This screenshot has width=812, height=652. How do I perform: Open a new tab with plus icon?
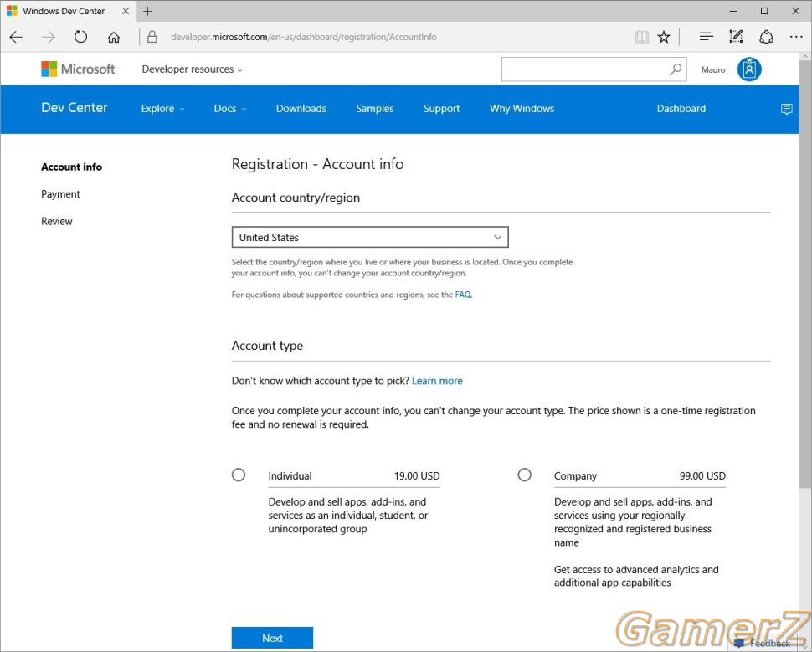pyautogui.click(x=148, y=11)
